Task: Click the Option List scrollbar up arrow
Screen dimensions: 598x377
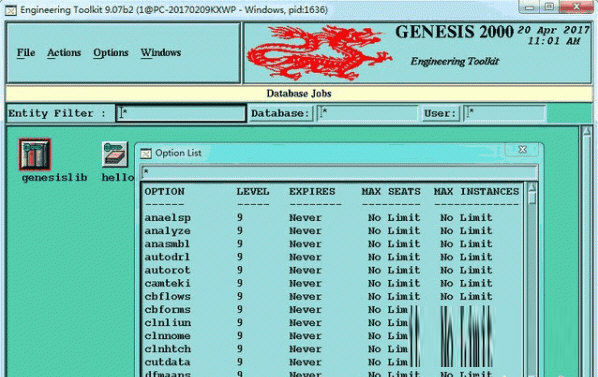Action: [532, 188]
